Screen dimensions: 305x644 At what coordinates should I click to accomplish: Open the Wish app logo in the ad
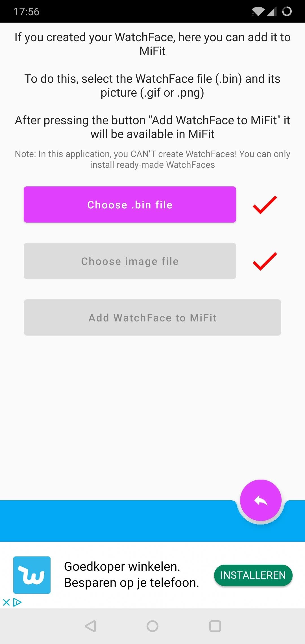click(x=32, y=575)
